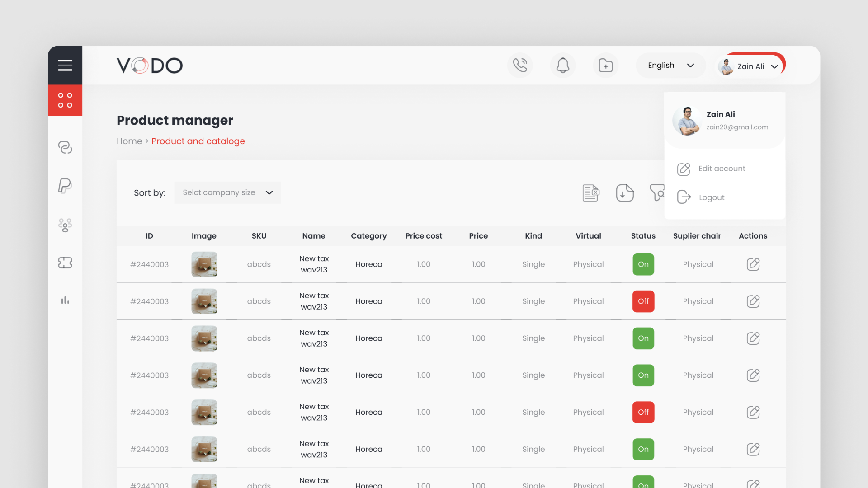Open the analytics bar chart sidebar icon
The height and width of the screenshot is (488, 868).
pyautogui.click(x=65, y=300)
